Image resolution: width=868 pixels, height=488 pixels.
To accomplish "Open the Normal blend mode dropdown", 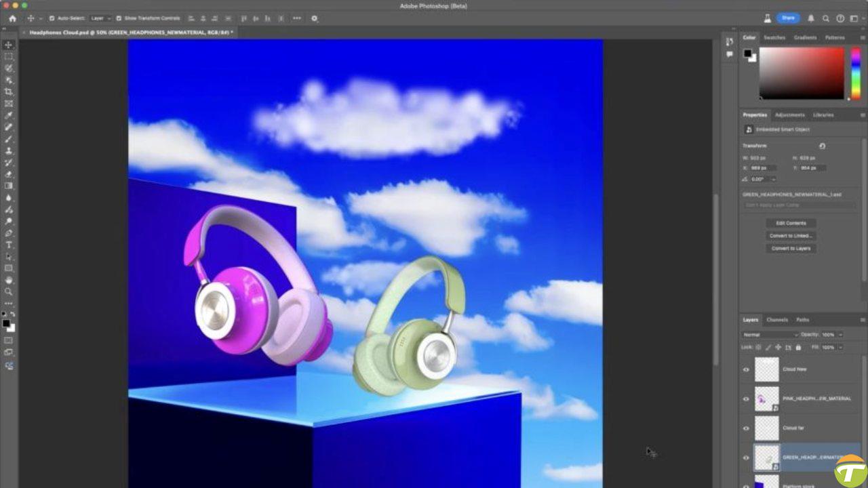I will tap(770, 335).
